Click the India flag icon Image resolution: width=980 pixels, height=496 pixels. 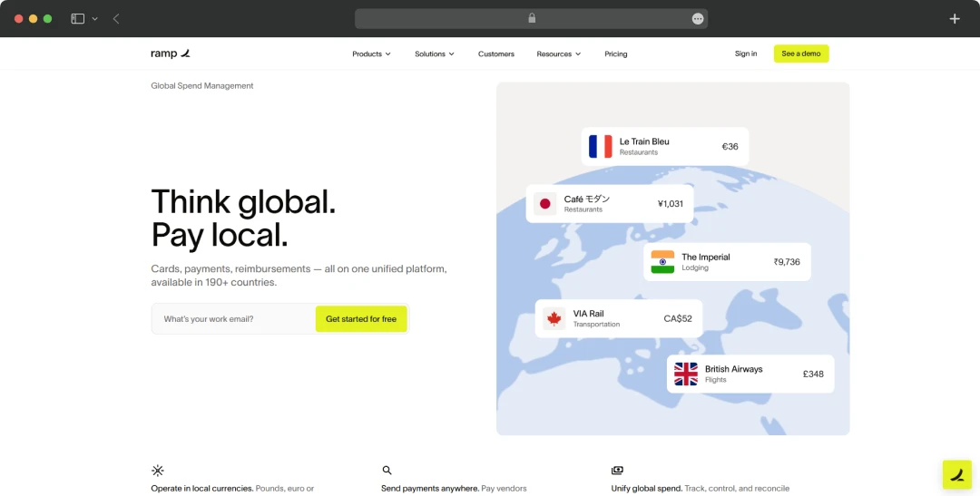pyautogui.click(x=662, y=262)
